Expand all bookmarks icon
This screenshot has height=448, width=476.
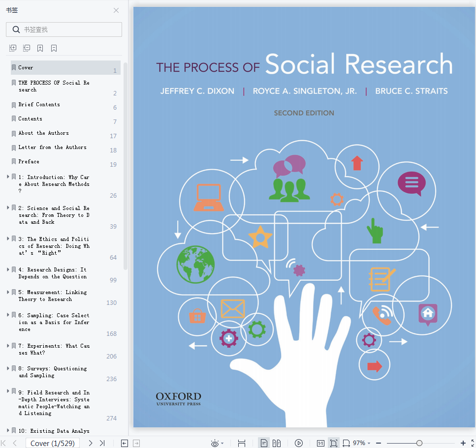13,48
